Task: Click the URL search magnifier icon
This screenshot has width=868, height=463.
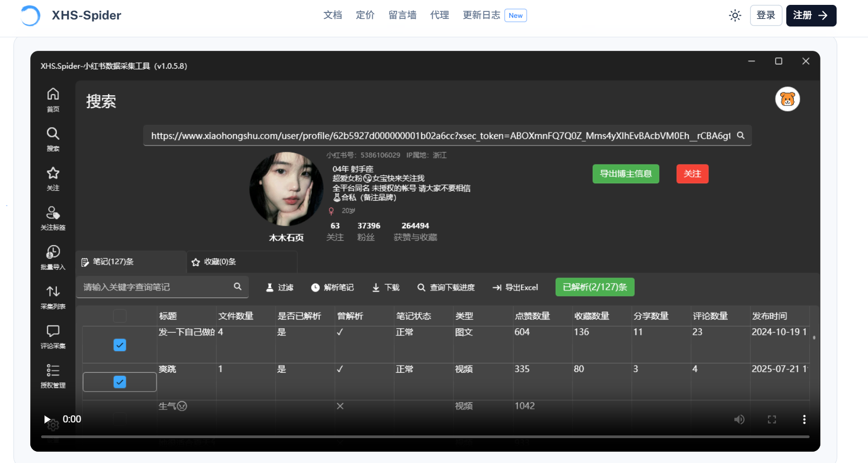Action: point(741,136)
